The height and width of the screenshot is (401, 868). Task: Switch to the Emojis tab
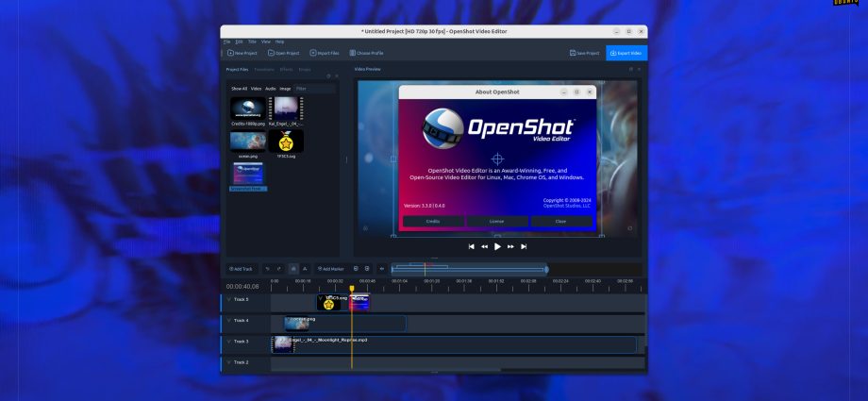(x=305, y=69)
